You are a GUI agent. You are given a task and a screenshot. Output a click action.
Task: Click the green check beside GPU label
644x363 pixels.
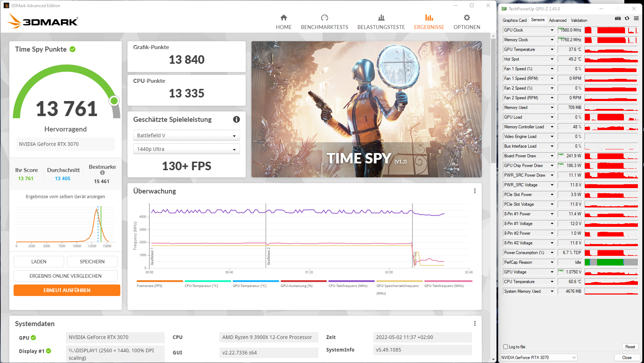point(33,338)
